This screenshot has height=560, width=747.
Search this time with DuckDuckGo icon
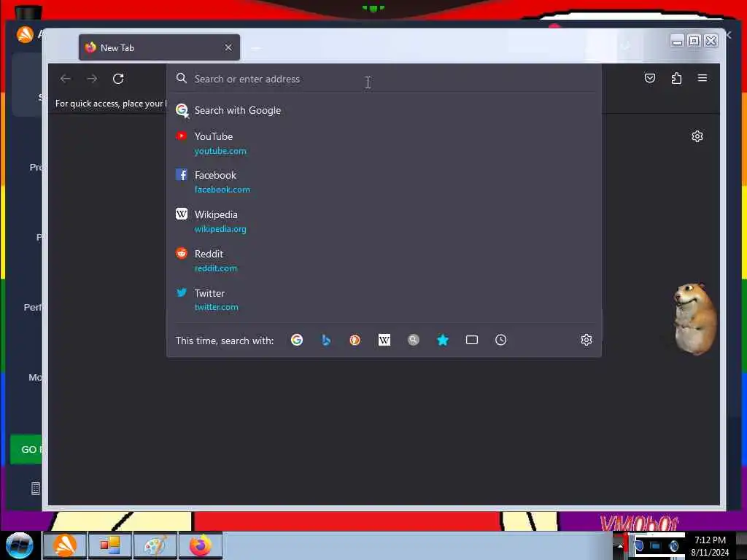(x=355, y=340)
